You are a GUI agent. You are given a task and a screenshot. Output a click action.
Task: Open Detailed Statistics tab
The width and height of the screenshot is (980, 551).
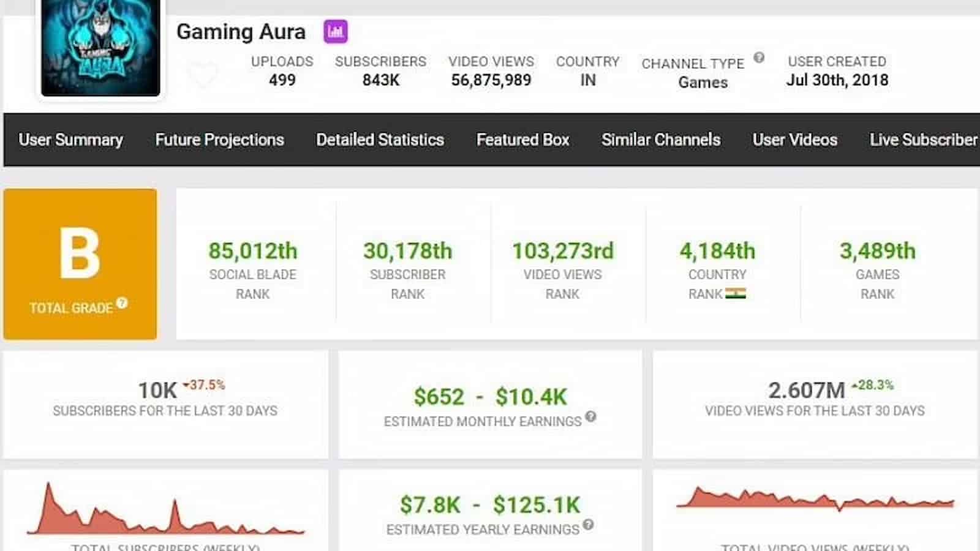[380, 140]
